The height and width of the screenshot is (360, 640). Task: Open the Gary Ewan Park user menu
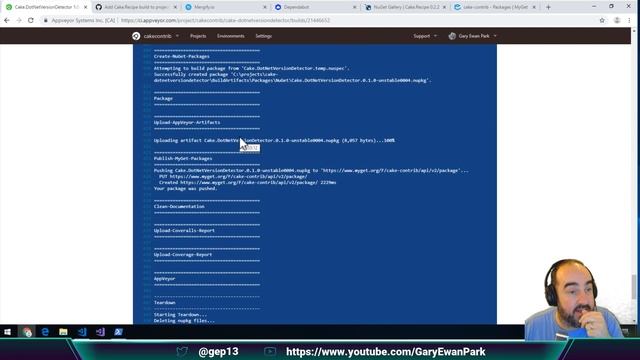pos(473,36)
